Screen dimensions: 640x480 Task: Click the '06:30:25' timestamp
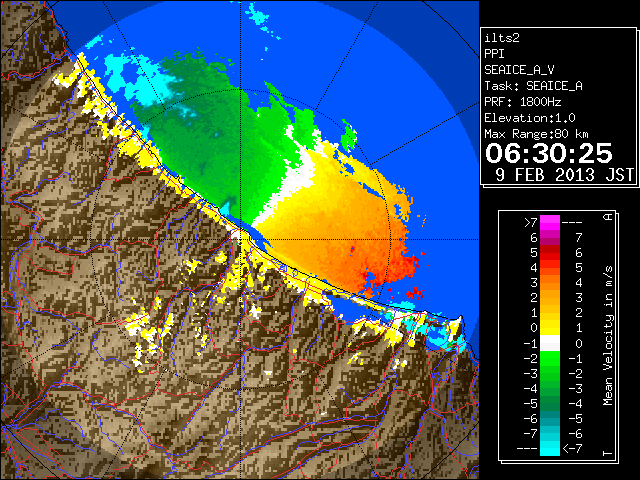pos(549,153)
